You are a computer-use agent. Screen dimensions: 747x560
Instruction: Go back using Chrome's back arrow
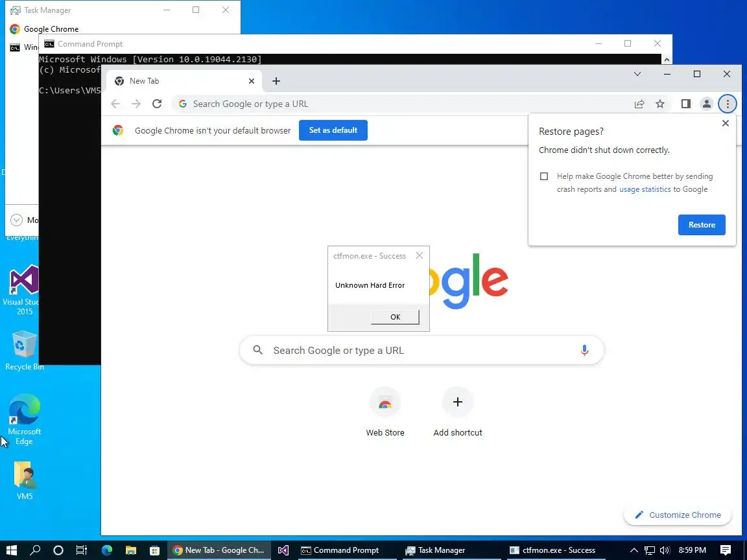coord(115,104)
